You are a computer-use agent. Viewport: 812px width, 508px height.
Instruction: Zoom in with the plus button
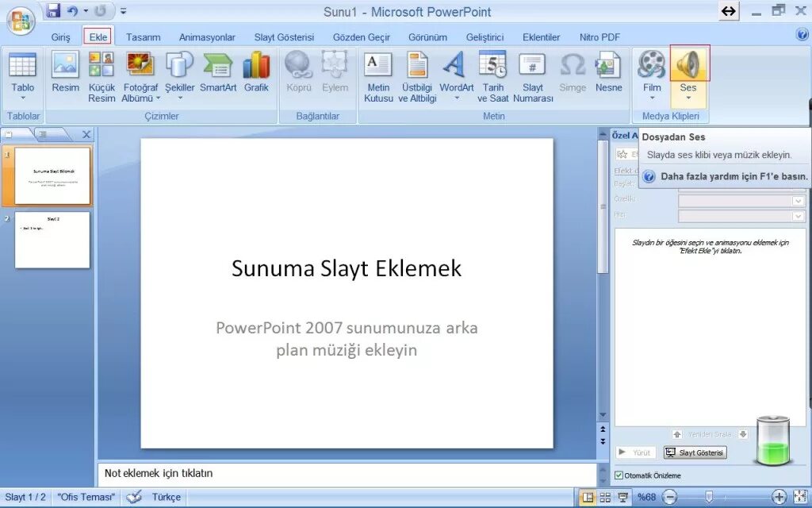(x=779, y=498)
